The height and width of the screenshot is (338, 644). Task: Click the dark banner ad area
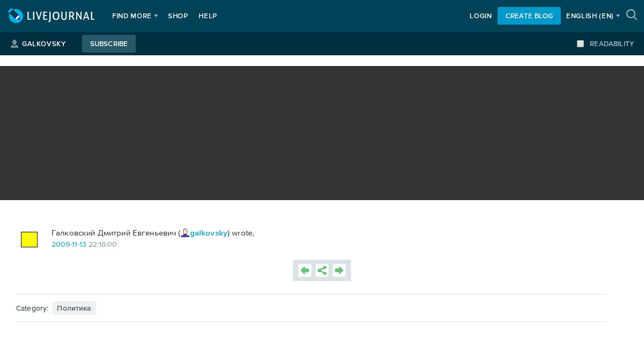point(322,133)
